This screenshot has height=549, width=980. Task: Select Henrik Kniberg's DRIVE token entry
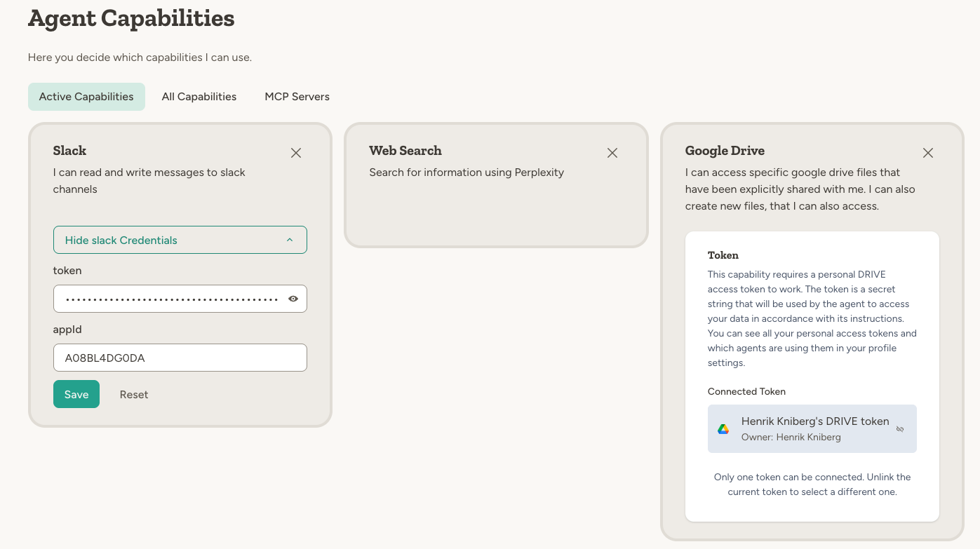click(x=812, y=428)
